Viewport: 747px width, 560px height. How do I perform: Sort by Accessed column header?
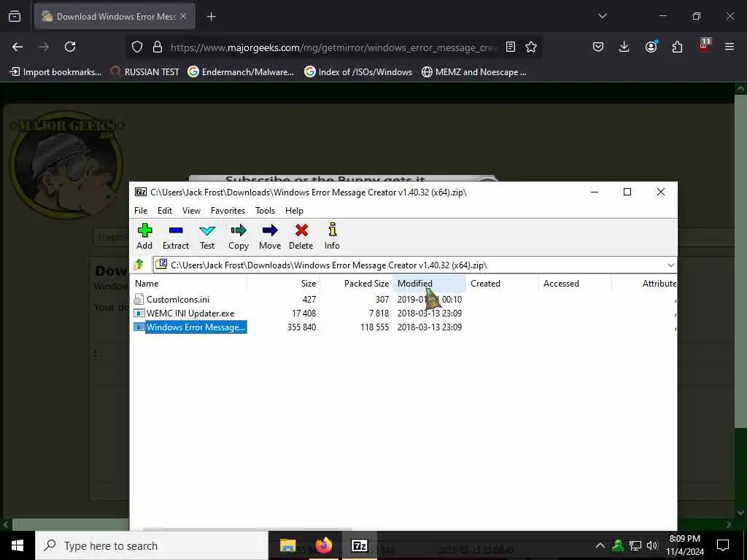pyautogui.click(x=575, y=284)
